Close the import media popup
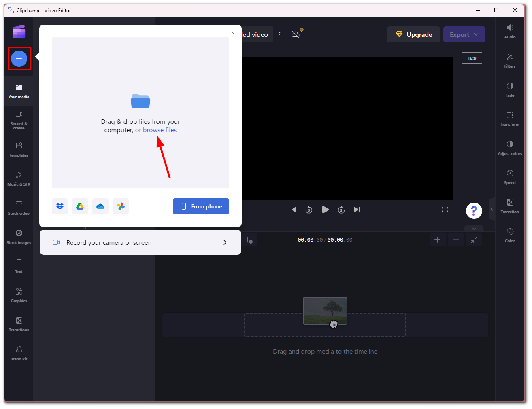The image size is (532, 409). pos(233,33)
